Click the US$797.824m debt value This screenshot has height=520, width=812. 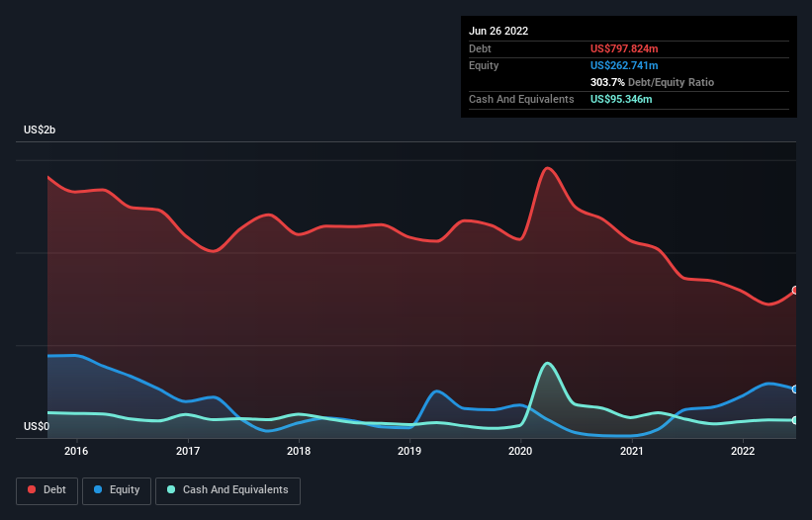point(624,48)
